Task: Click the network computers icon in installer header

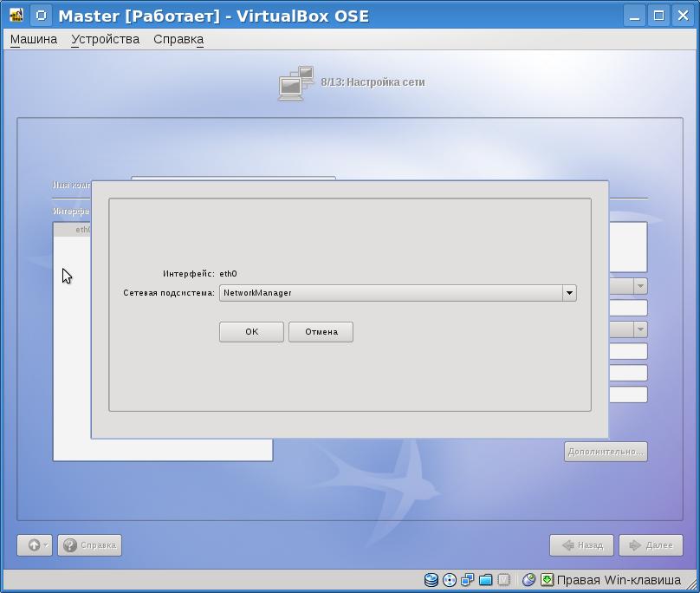Action: [295, 83]
